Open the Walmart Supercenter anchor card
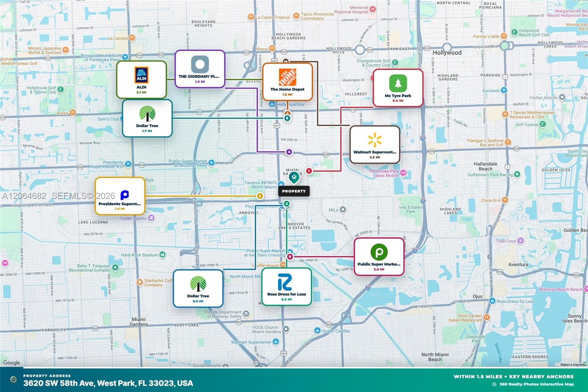The width and height of the screenshot is (588, 392). pos(375,145)
